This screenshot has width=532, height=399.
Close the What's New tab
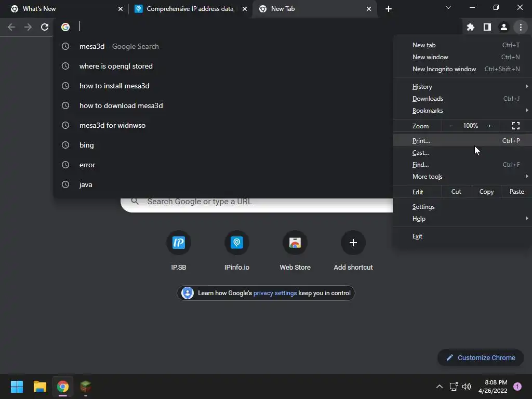click(x=121, y=9)
